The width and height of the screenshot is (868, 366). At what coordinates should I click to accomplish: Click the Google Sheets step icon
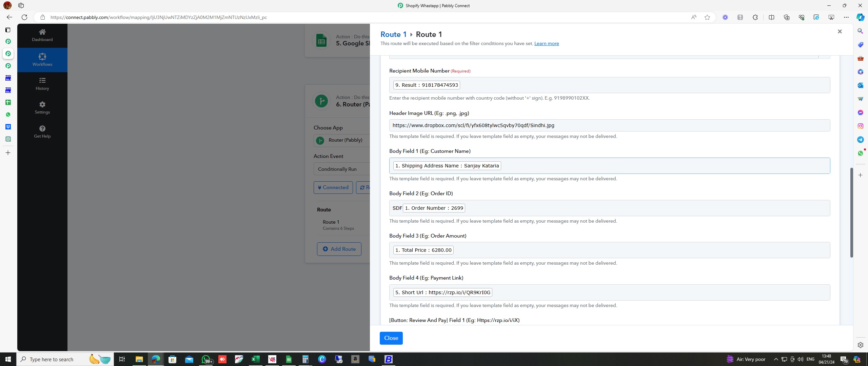tap(321, 40)
